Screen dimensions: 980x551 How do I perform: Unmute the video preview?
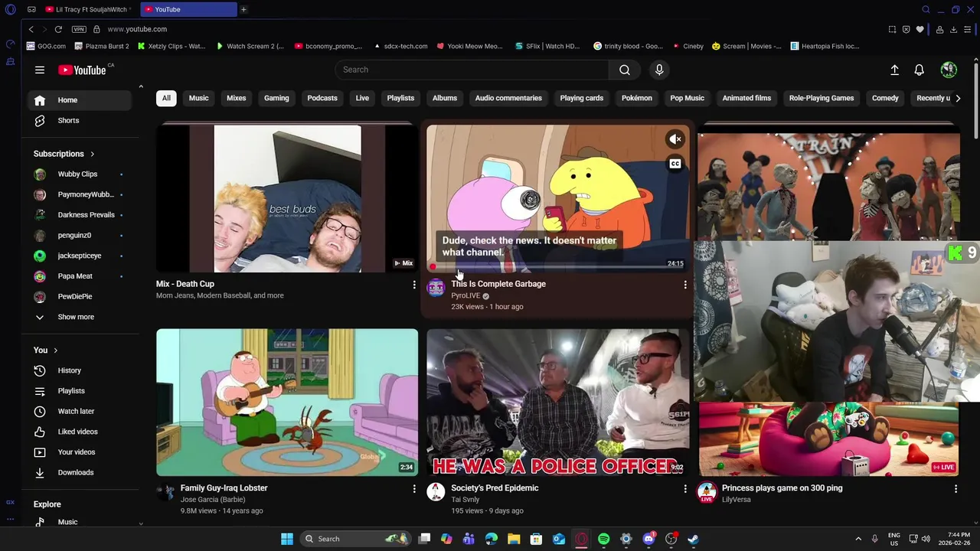click(x=675, y=139)
